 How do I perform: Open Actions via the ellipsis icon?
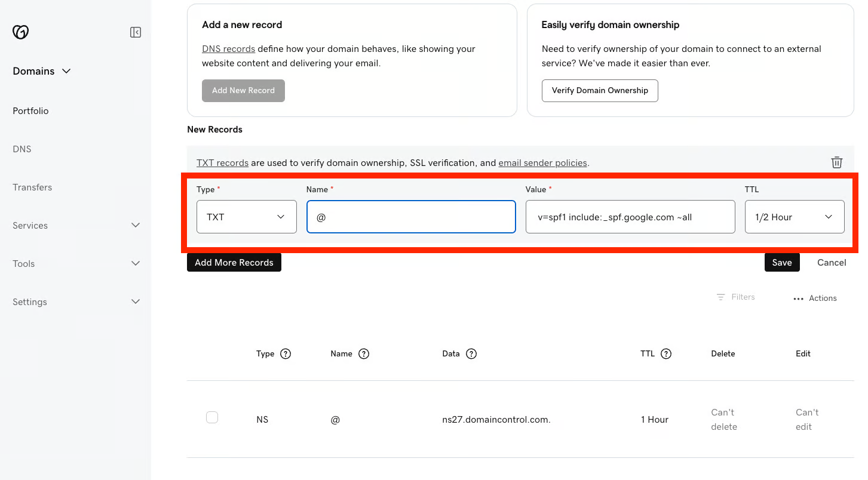click(799, 298)
